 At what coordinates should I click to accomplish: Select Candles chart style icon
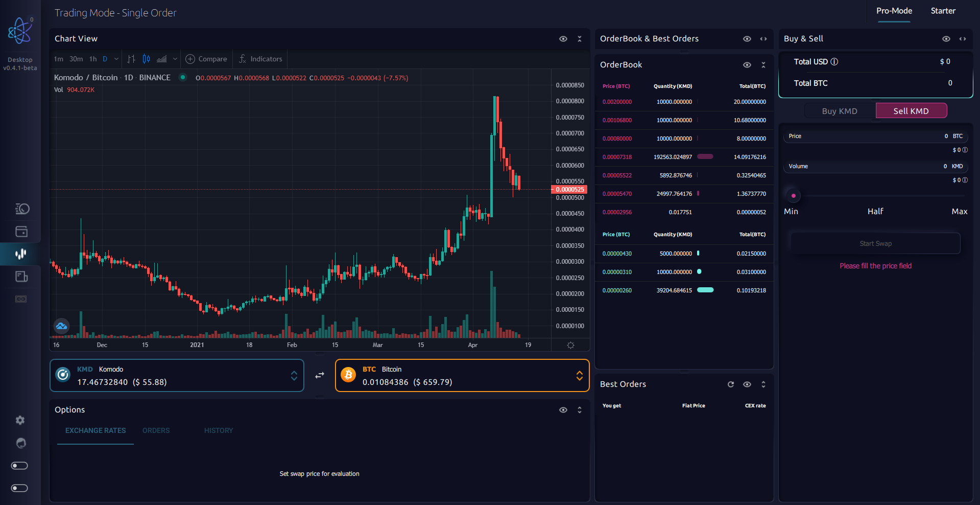coord(147,59)
